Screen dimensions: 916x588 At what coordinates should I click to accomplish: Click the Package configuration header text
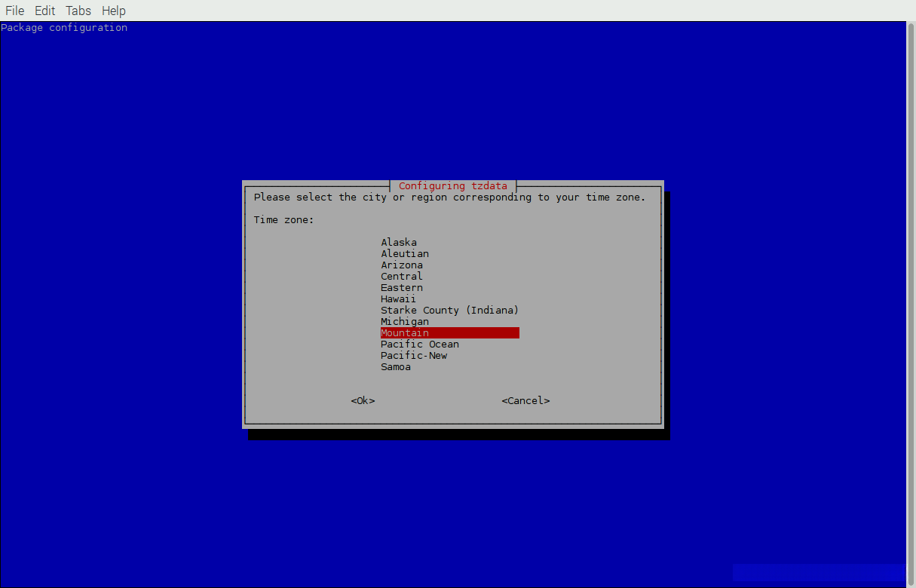click(64, 28)
